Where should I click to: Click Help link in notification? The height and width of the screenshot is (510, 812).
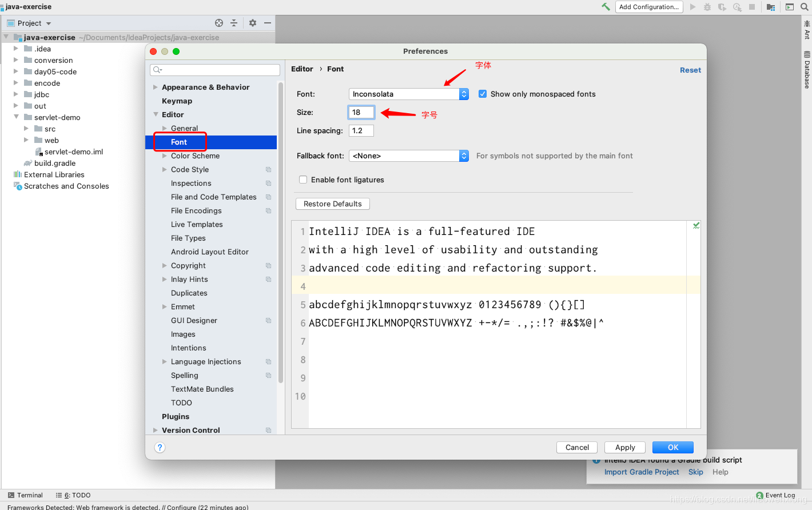[x=721, y=472]
